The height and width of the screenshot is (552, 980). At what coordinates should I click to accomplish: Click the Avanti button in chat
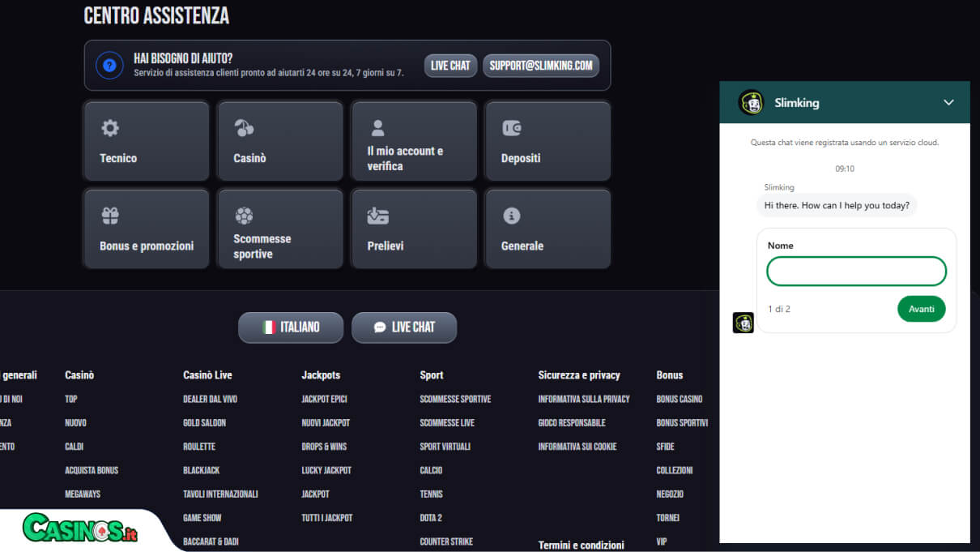click(922, 309)
